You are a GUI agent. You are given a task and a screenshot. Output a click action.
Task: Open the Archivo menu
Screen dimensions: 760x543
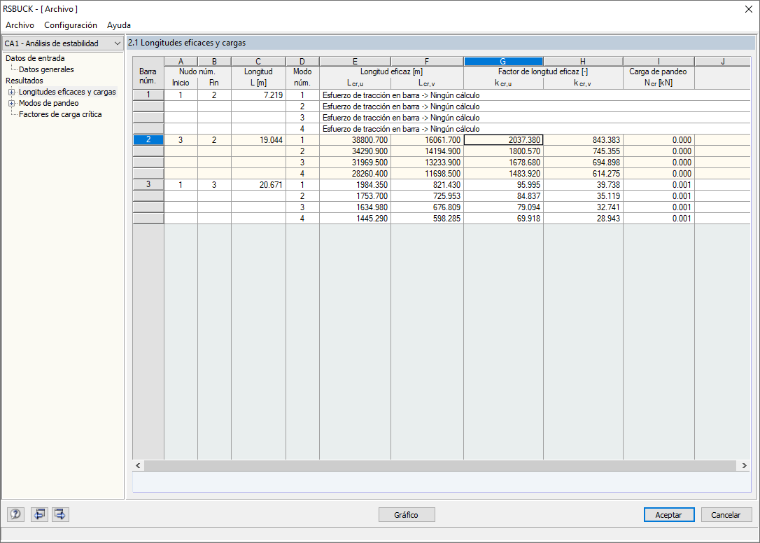click(x=20, y=25)
